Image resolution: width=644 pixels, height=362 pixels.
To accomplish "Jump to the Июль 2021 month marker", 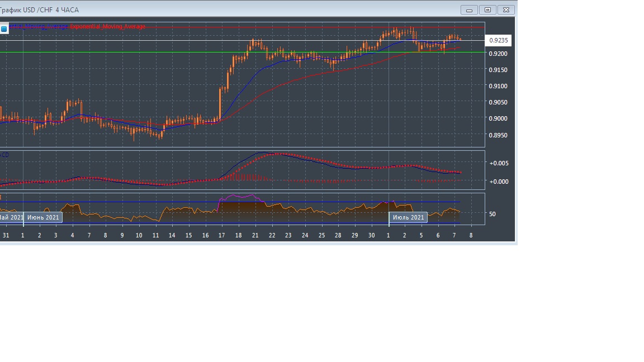I will (408, 217).
